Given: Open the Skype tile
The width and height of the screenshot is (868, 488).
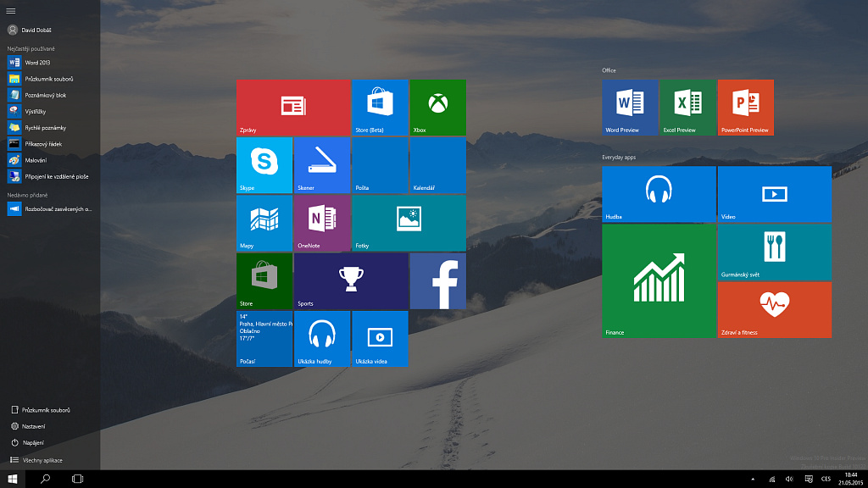Looking at the screenshot, I should click(x=264, y=165).
